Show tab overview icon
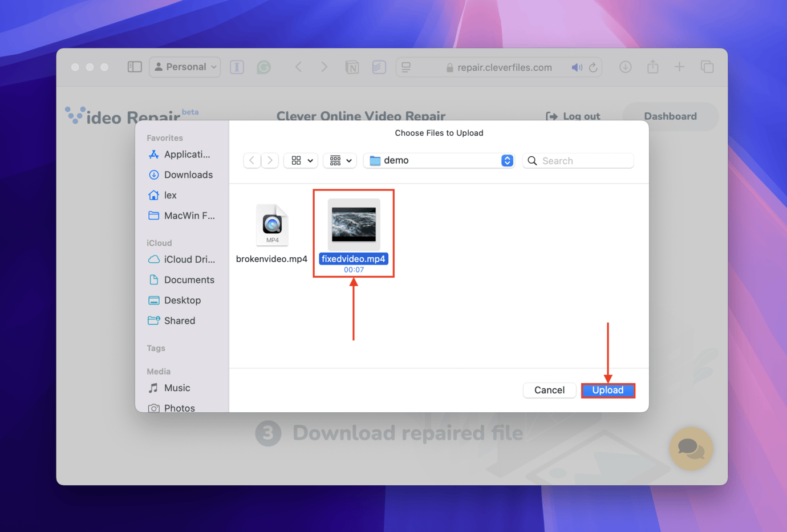 pos(707,67)
